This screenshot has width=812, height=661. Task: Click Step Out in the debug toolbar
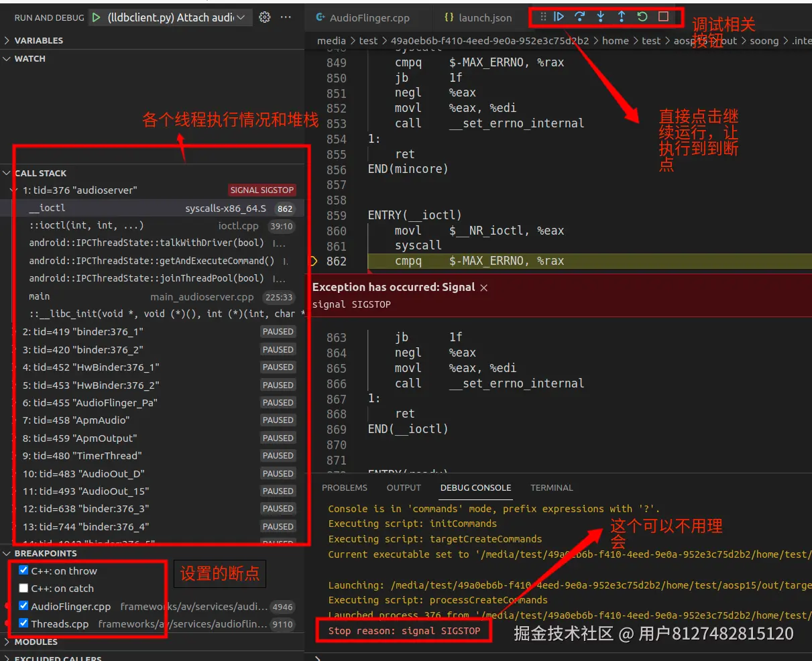(x=622, y=17)
